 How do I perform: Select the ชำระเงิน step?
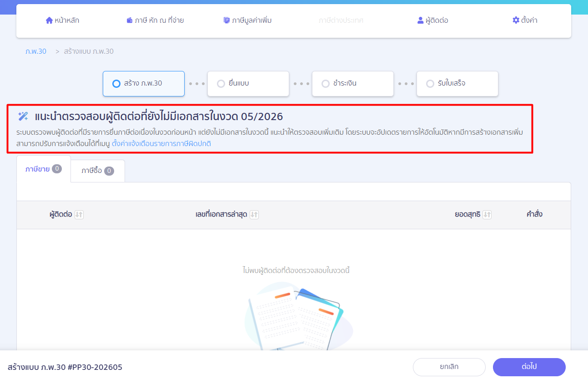click(x=353, y=84)
